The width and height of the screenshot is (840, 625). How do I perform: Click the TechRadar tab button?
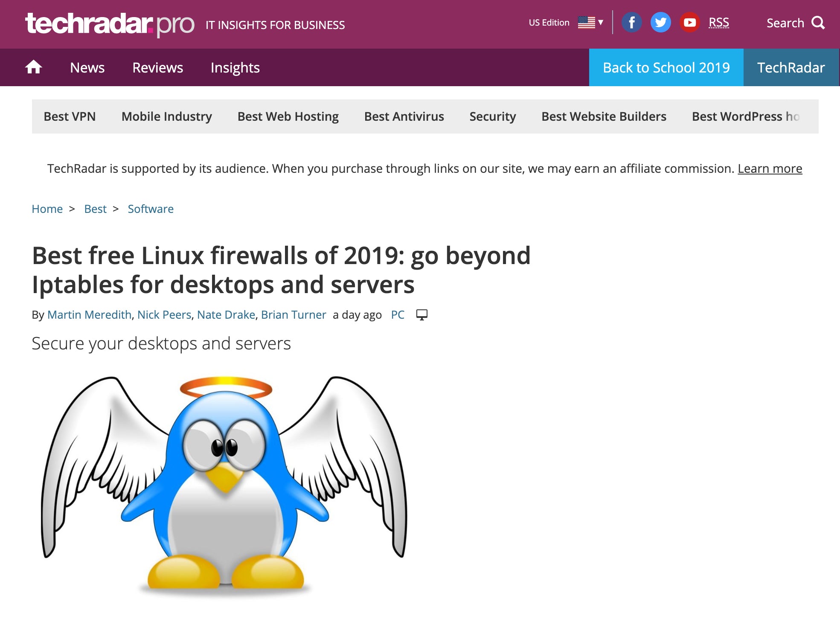coord(791,67)
